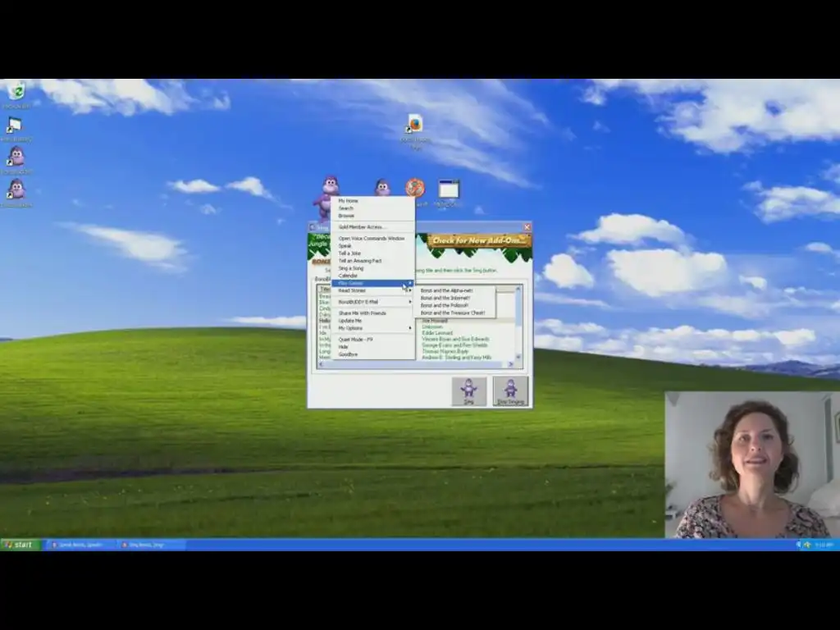Expand the My Options submenu
This screenshot has height=630, width=840.
pos(373,328)
